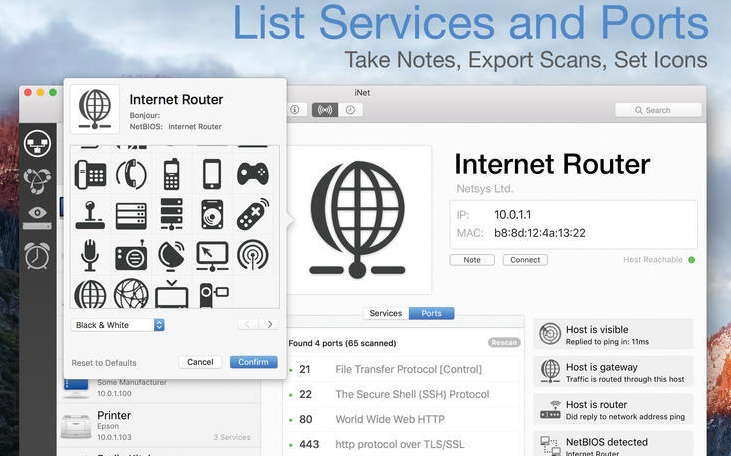Click the Search field
This screenshot has width=731, height=456.
(x=657, y=110)
